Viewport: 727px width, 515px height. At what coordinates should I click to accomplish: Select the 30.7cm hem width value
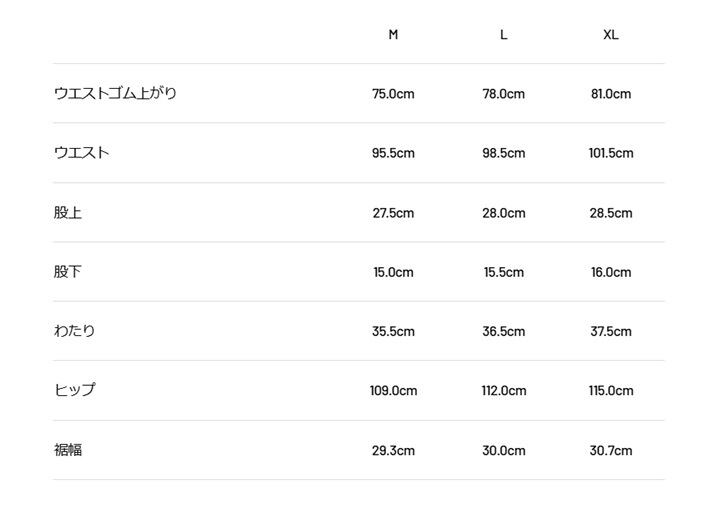pyautogui.click(x=611, y=451)
